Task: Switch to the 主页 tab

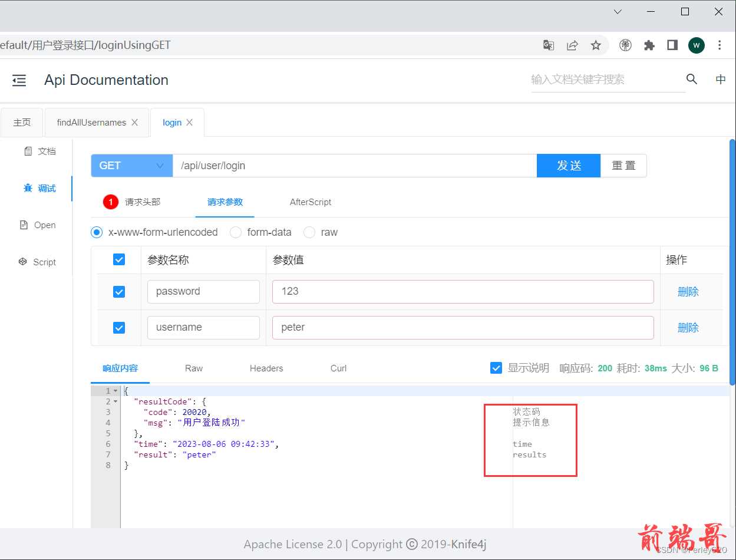Action: point(22,123)
